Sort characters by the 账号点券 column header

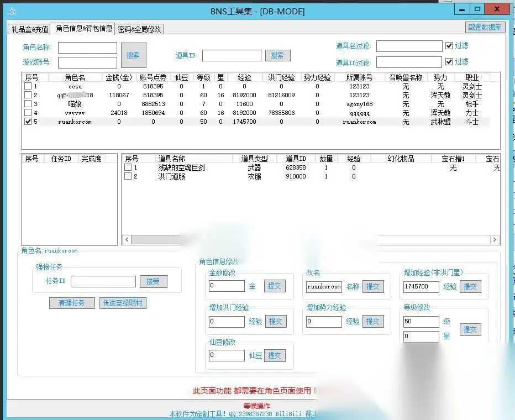[153, 77]
